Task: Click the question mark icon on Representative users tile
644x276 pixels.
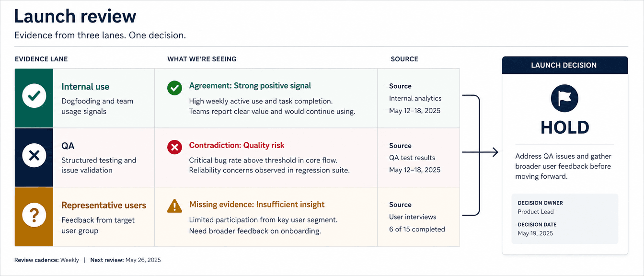Action: (34, 215)
